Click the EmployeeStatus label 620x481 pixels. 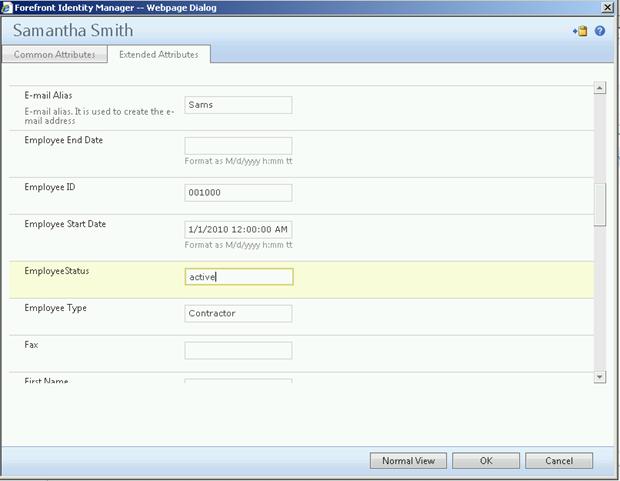point(57,271)
